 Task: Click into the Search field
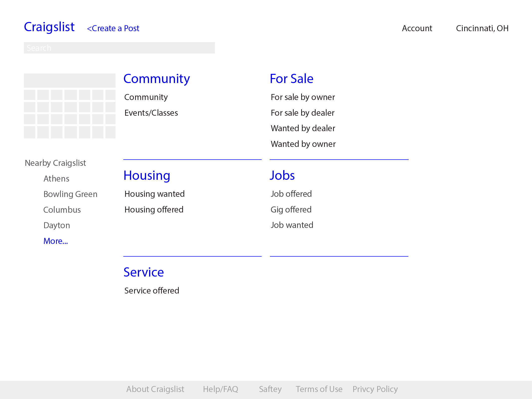tap(119, 48)
